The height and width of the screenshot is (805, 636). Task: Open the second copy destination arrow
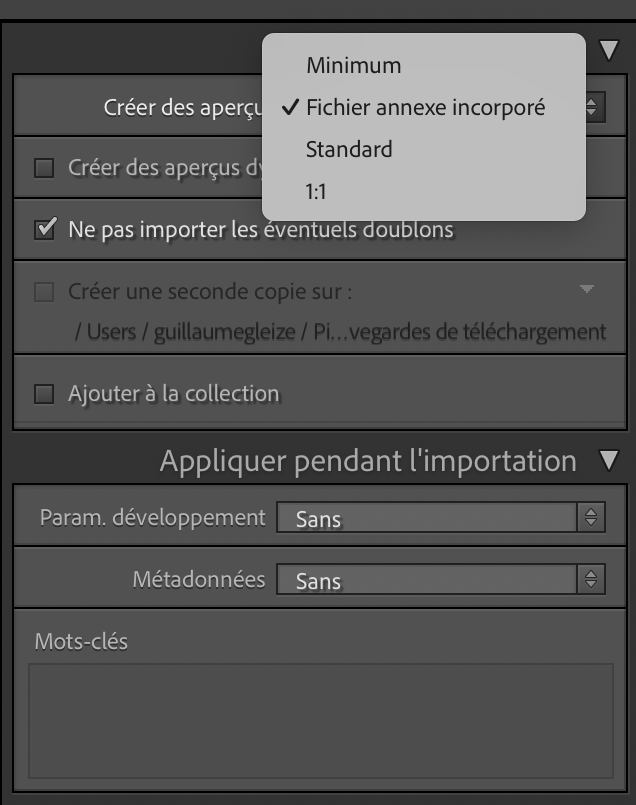tap(587, 290)
